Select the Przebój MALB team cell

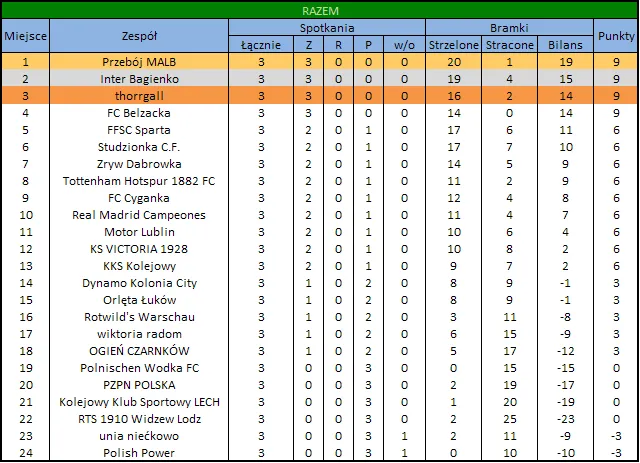138,62
